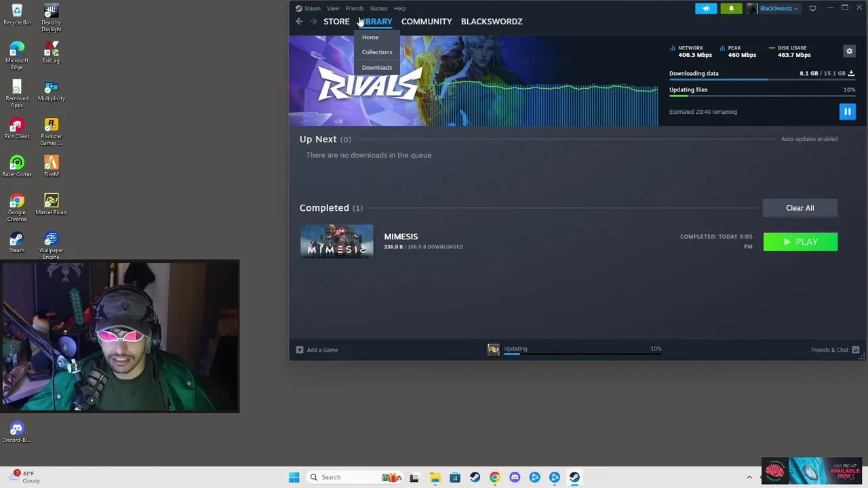Click the Marvel Rivals icon in status bar

[493, 349]
